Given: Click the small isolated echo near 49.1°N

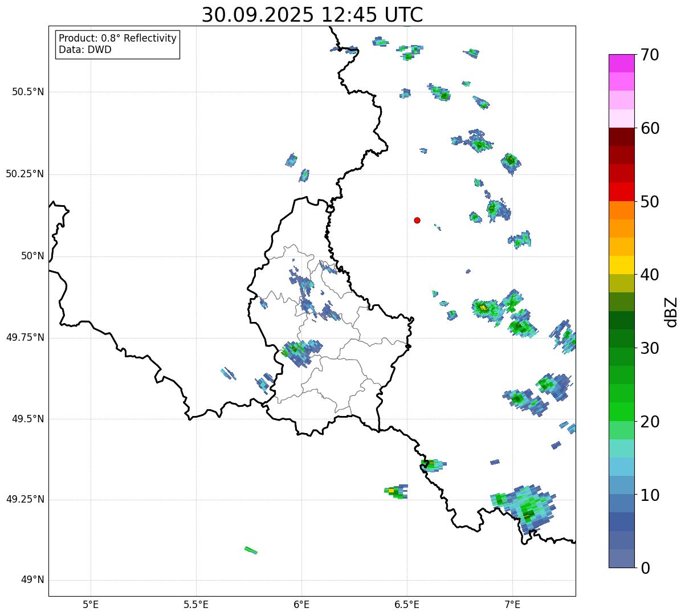Looking at the screenshot, I should (251, 550).
